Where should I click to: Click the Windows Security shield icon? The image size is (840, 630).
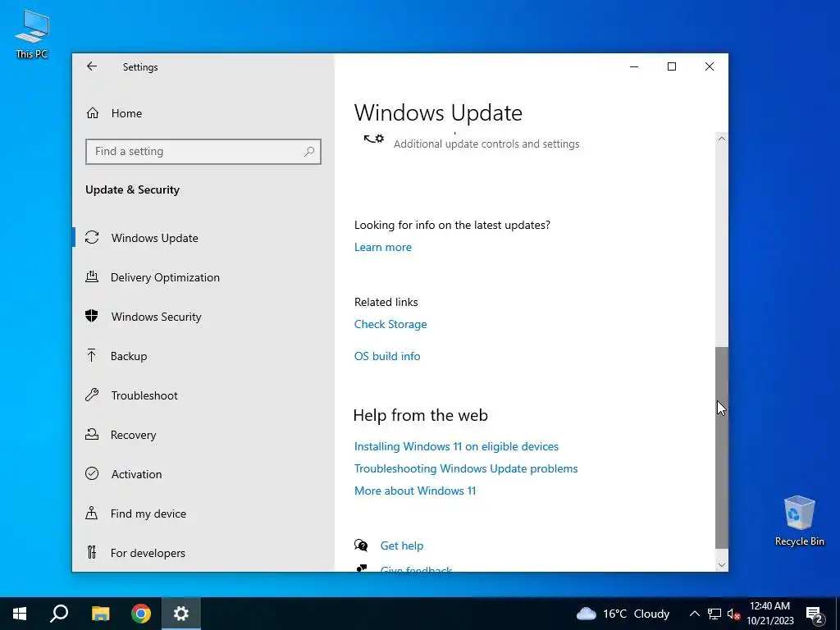click(92, 316)
